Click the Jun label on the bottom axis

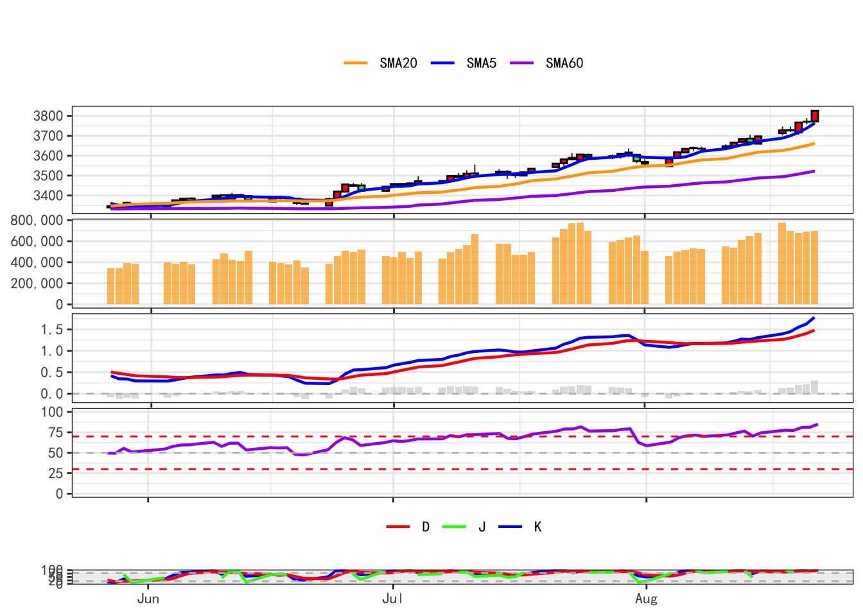coord(148,599)
